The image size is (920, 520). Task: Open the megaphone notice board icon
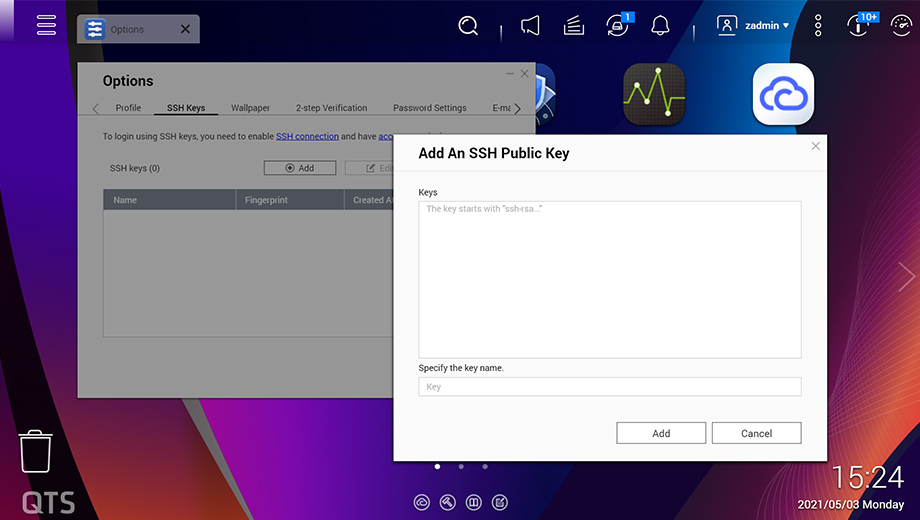click(x=530, y=26)
